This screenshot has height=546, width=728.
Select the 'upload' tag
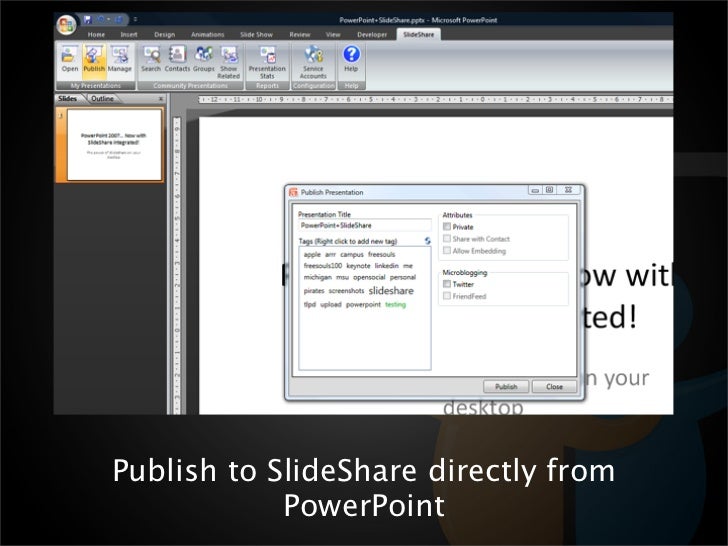(x=331, y=305)
